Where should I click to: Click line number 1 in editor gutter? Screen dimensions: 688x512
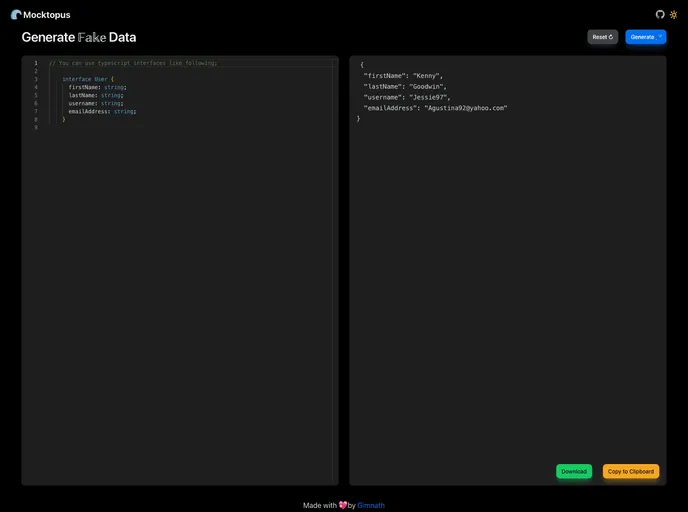click(36, 63)
